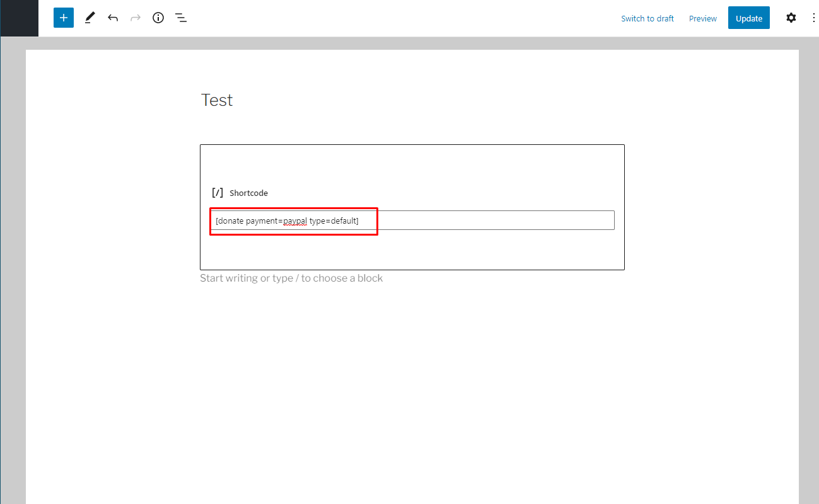Open the List View outline icon
The height and width of the screenshot is (504, 819).
coord(181,18)
